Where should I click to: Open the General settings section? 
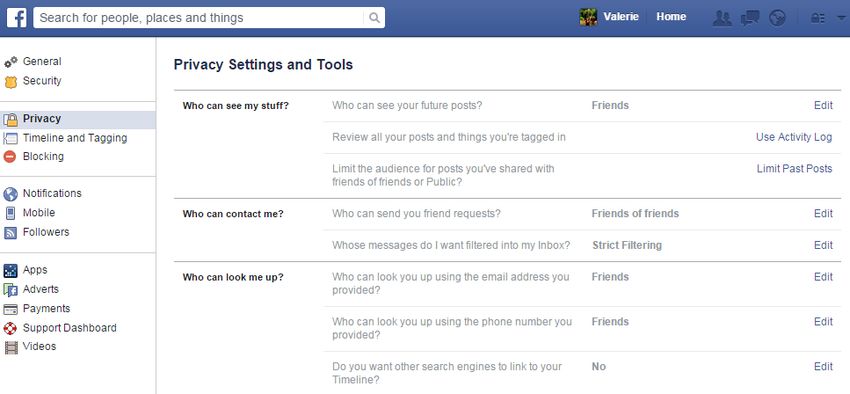coord(42,61)
